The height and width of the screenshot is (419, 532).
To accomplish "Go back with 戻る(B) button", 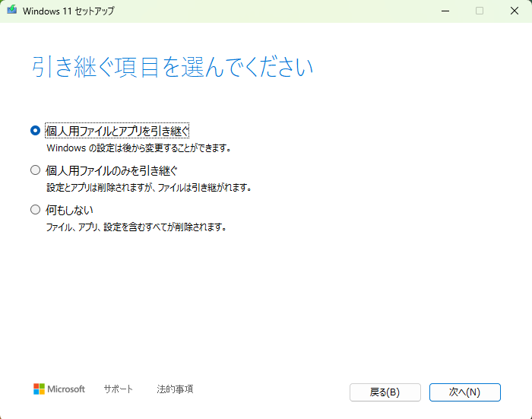I will click(x=385, y=392).
